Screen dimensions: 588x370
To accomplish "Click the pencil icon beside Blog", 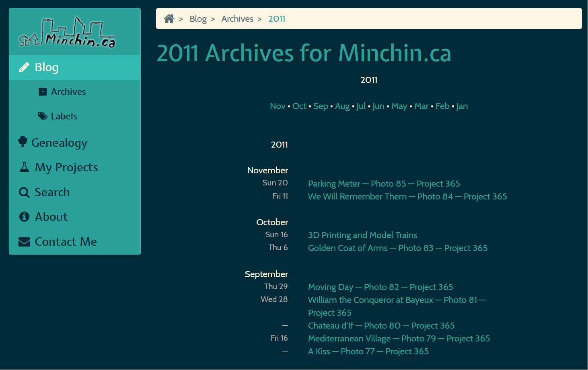I will click(x=24, y=67).
